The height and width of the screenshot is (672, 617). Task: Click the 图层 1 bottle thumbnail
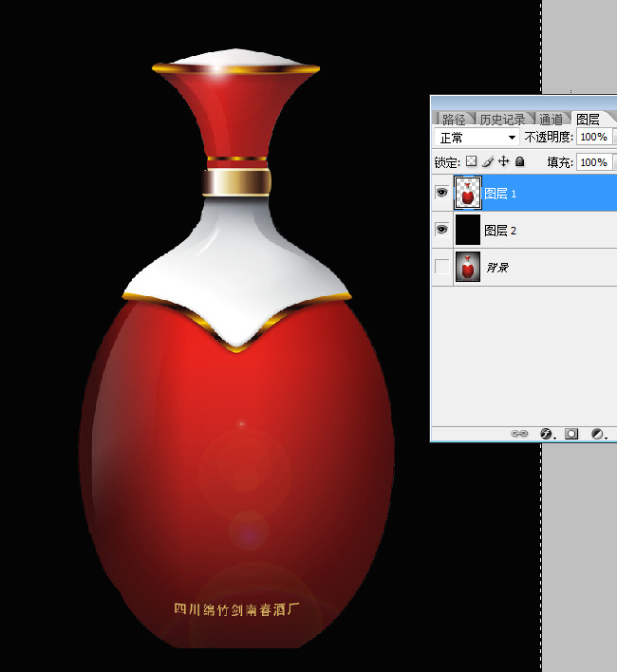pyautogui.click(x=468, y=193)
